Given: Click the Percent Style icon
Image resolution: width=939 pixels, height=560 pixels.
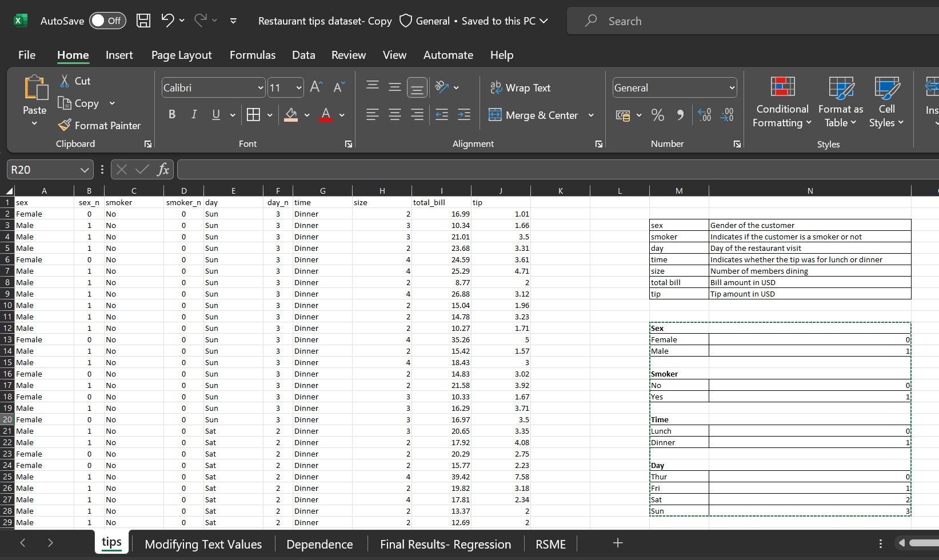Looking at the screenshot, I should (658, 115).
